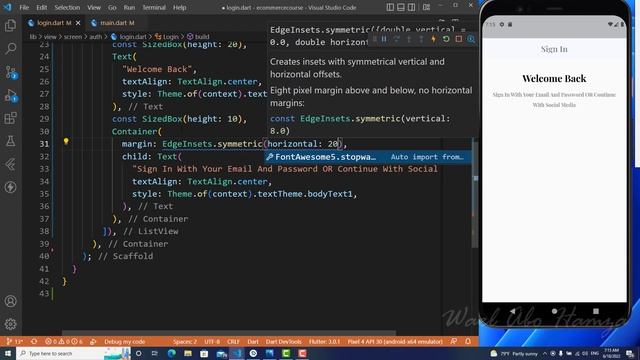Viewport: 640px width, 360px height.
Task: Click 'Debug my code' in status bar
Action: [x=124, y=341]
